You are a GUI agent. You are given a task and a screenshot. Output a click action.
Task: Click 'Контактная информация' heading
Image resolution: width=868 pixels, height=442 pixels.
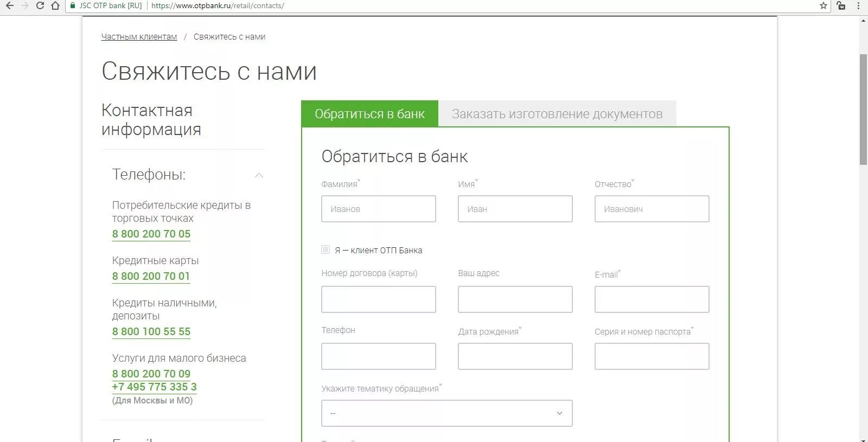151,119
